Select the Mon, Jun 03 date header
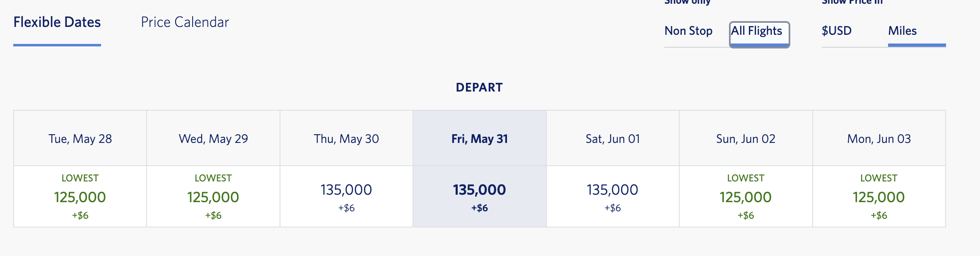The height and width of the screenshot is (256, 980). pyautogui.click(x=879, y=139)
